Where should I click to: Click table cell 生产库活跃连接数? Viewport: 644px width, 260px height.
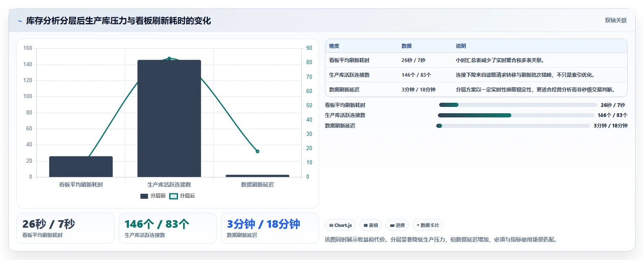pyautogui.click(x=349, y=75)
